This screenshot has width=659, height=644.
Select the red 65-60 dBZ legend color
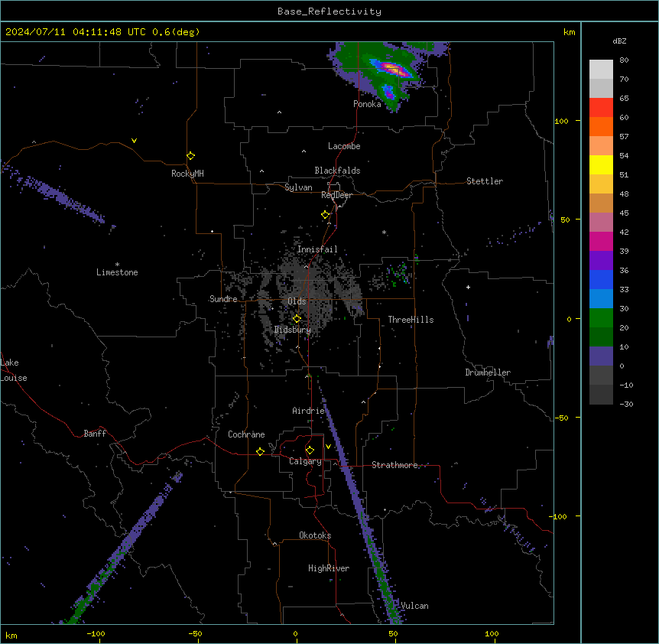601,108
